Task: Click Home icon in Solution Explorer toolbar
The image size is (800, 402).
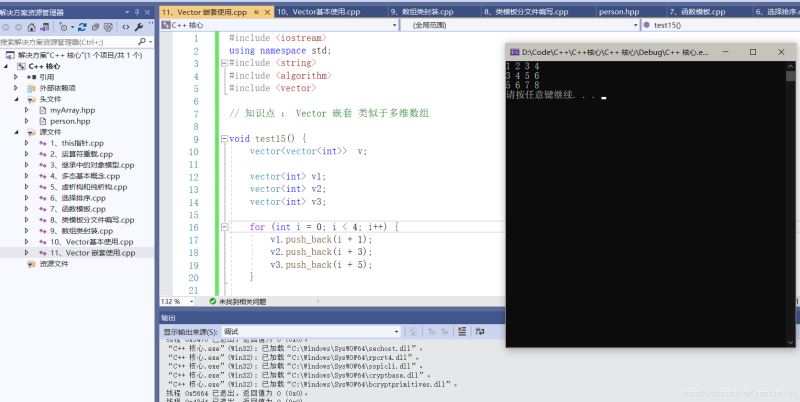Action: 32,27
